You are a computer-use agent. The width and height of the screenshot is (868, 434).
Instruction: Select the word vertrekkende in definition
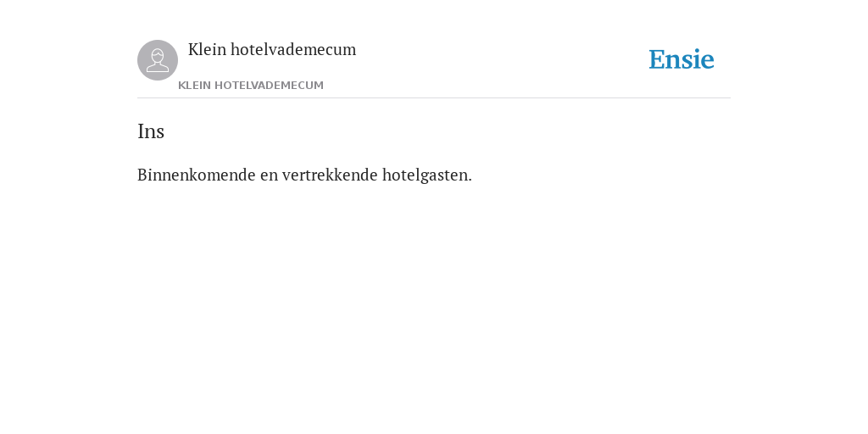click(330, 175)
